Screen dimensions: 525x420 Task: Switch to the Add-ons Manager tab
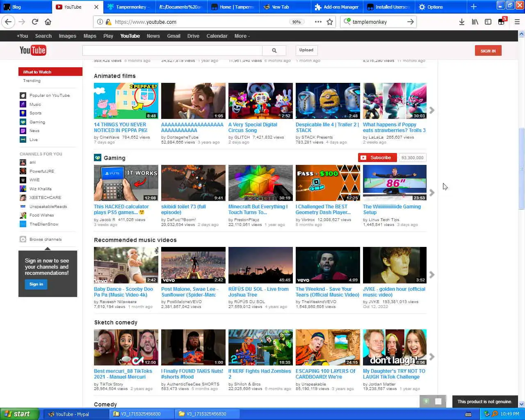pyautogui.click(x=337, y=7)
